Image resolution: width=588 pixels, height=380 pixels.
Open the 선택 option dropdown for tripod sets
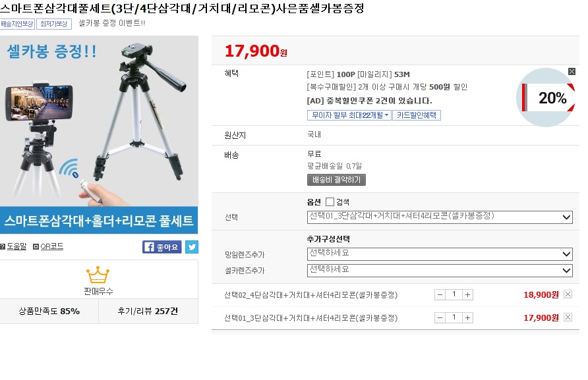point(440,217)
